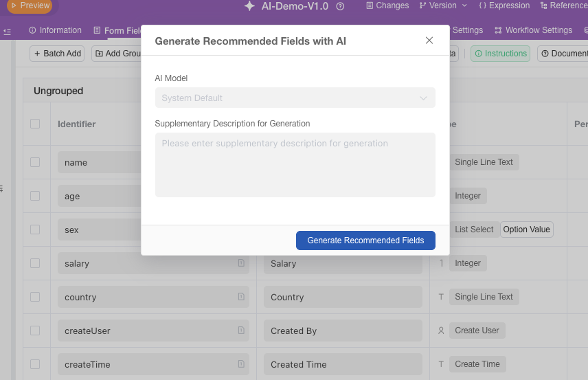Click the Option Value button for sex

coord(526,230)
